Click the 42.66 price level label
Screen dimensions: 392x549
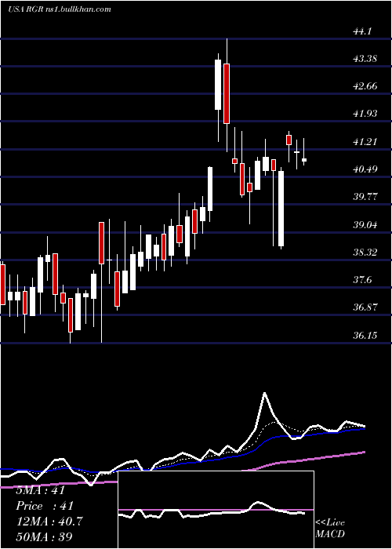365,86
